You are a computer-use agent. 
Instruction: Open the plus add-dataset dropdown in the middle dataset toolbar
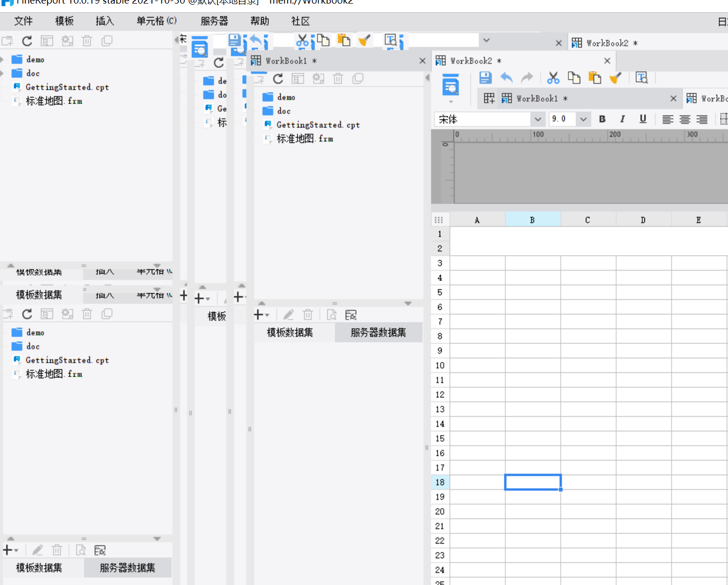[x=262, y=315]
